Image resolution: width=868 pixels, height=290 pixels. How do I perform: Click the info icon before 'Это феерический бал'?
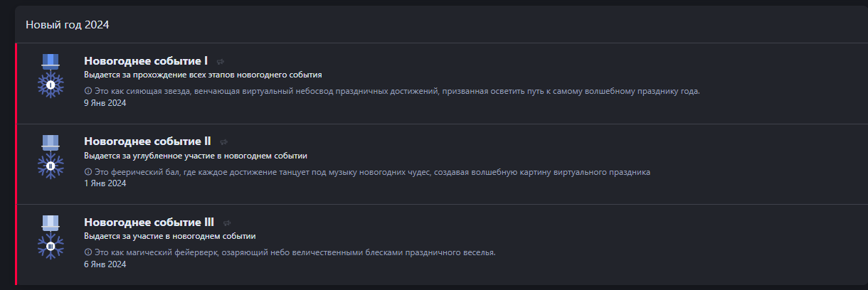click(88, 172)
